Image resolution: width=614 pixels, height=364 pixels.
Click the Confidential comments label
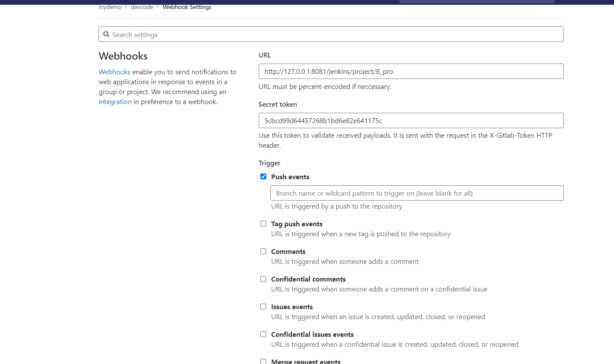pos(308,279)
